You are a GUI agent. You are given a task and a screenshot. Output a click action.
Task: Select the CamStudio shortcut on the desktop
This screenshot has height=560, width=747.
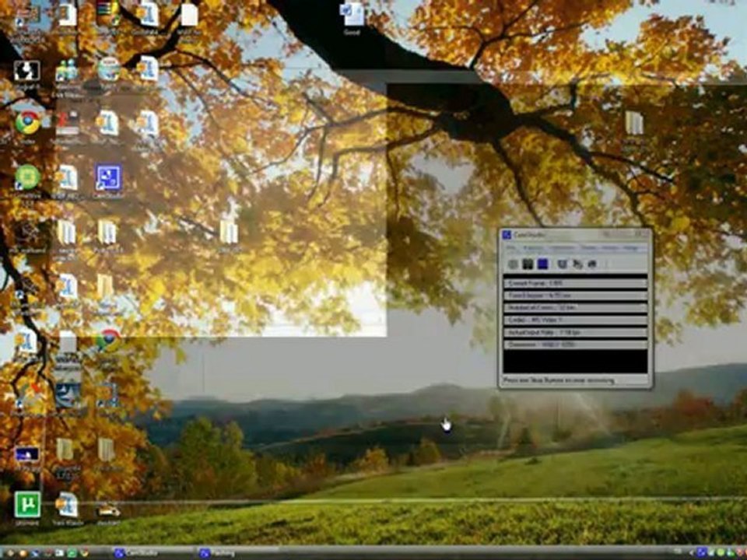[109, 181]
